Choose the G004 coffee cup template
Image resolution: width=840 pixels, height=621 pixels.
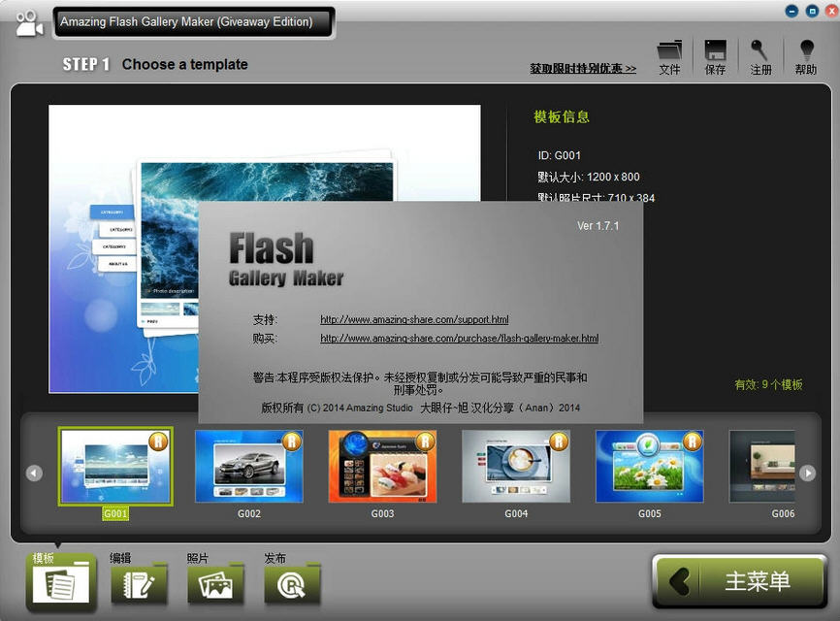[516, 467]
